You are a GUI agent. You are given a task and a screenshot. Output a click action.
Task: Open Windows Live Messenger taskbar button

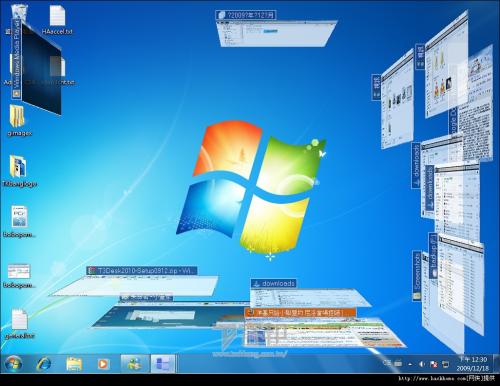tap(135, 363)
